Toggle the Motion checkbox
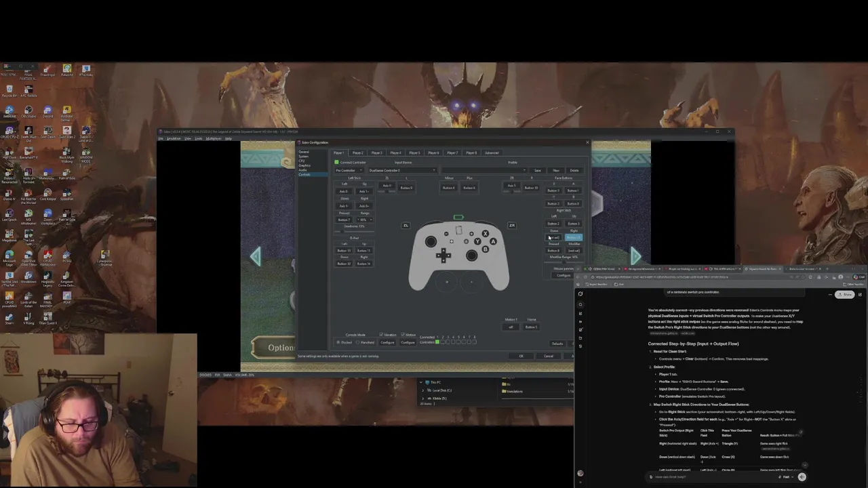Viewport: 868px width, 488px height. click(403, 335)
